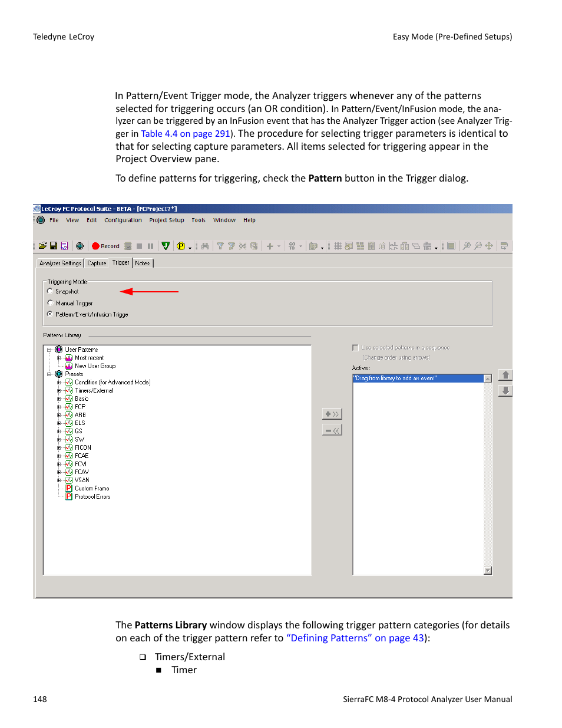Click the binoculars Find toolbar icon
This screenshot has width=562, height=728.
tap(205, 246)
